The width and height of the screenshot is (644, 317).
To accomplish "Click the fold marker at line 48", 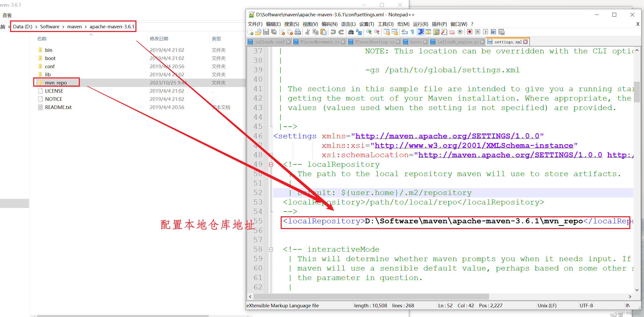I will coord(271,155).
